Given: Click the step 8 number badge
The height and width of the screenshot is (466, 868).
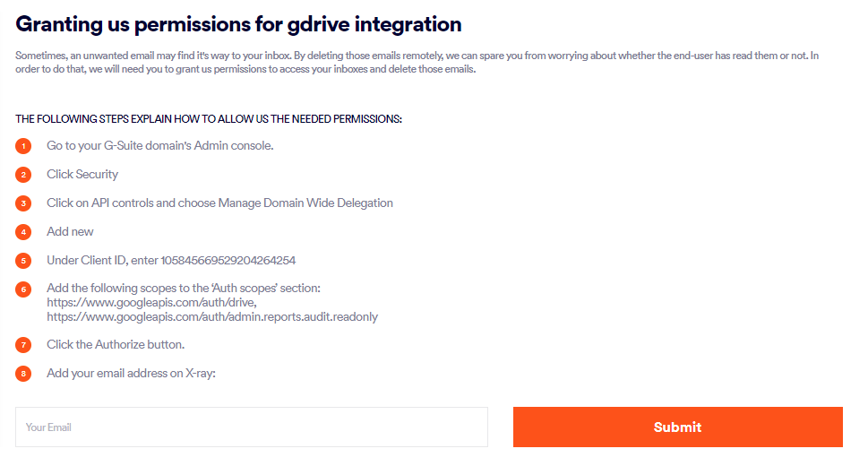Looking at the screenshot, I should tap(23, 374).
